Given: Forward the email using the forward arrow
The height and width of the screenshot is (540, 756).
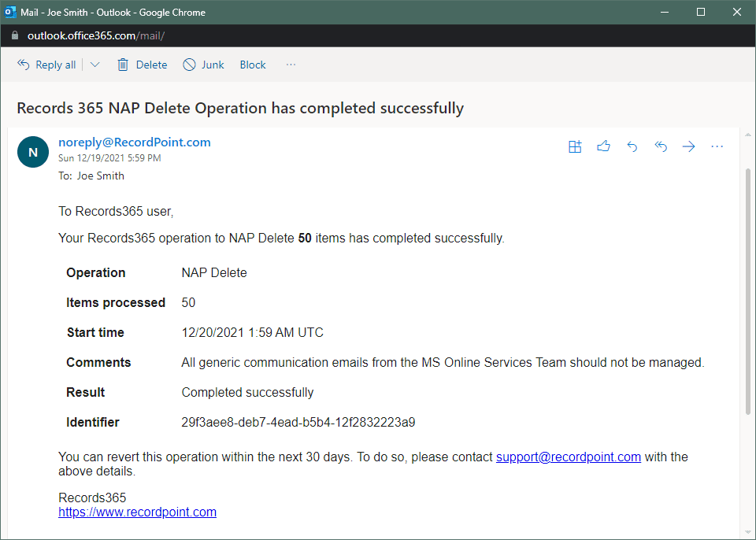Looking at the screenshot, I should pyautogui.click(x=688, y=146).
